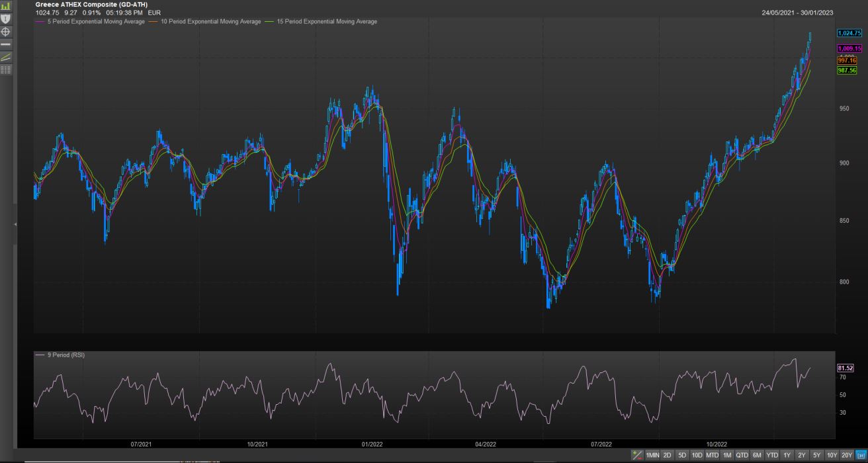Viewport: 868px width, 463px height.
Task: Click the 1,024.75 price label on axis
Action: pos(849,33)
